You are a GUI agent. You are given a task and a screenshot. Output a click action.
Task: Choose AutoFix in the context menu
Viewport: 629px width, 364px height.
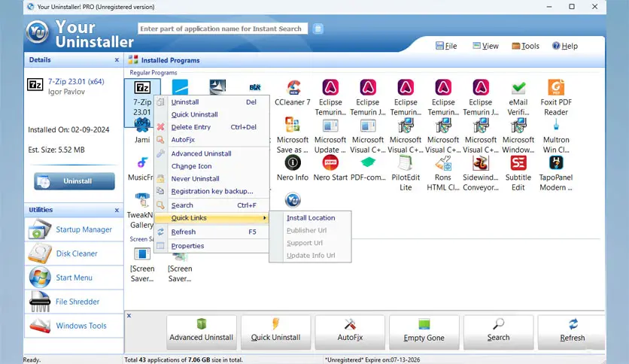point(212,139)
